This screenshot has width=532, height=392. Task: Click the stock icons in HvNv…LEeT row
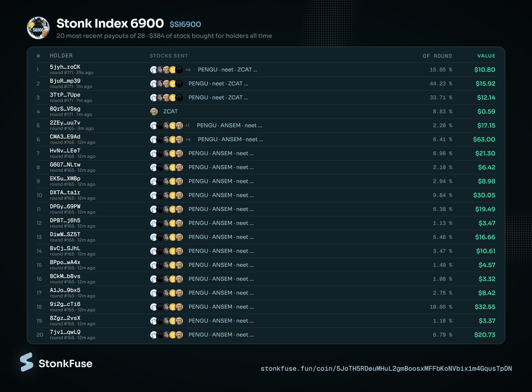(166, 153)
